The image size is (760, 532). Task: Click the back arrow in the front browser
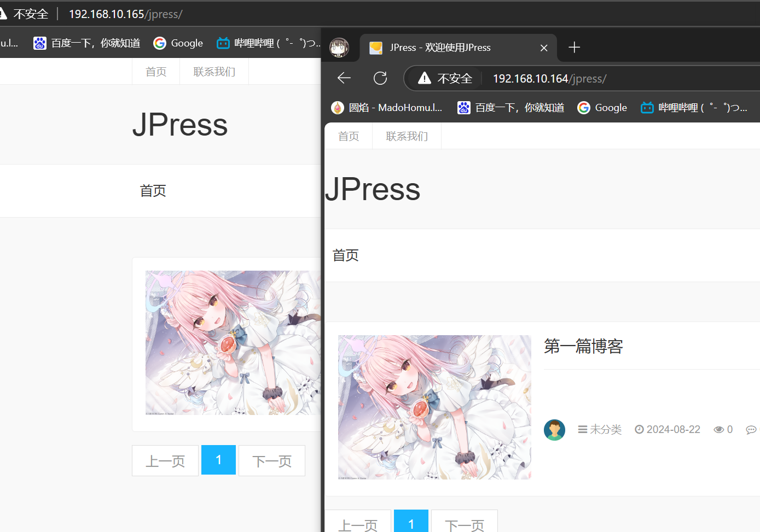[344, 78]
